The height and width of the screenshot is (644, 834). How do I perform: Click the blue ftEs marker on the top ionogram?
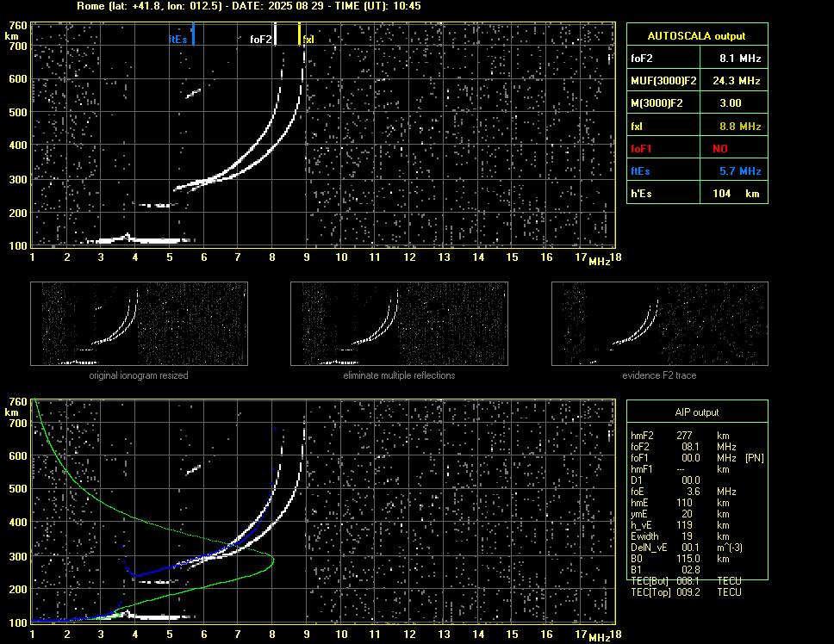coord(193,34)
